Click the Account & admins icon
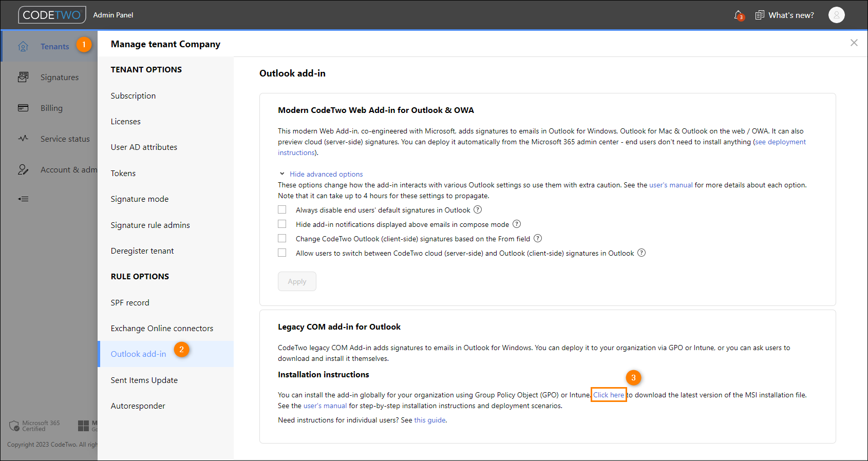 tap(23, 169)
